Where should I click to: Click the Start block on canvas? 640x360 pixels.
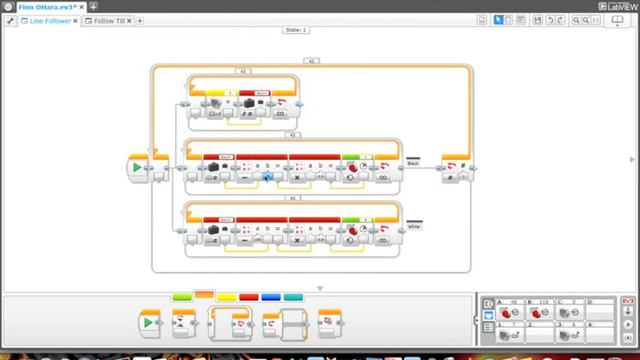[138, 168]
